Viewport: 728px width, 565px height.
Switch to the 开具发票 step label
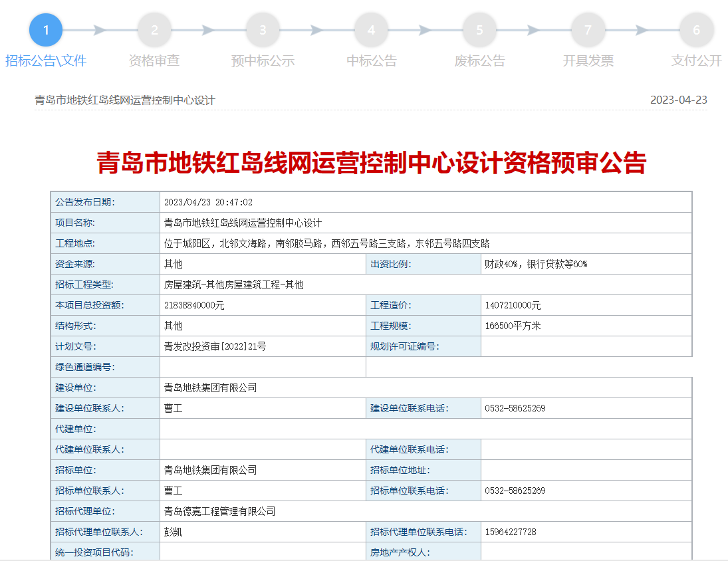588,60
